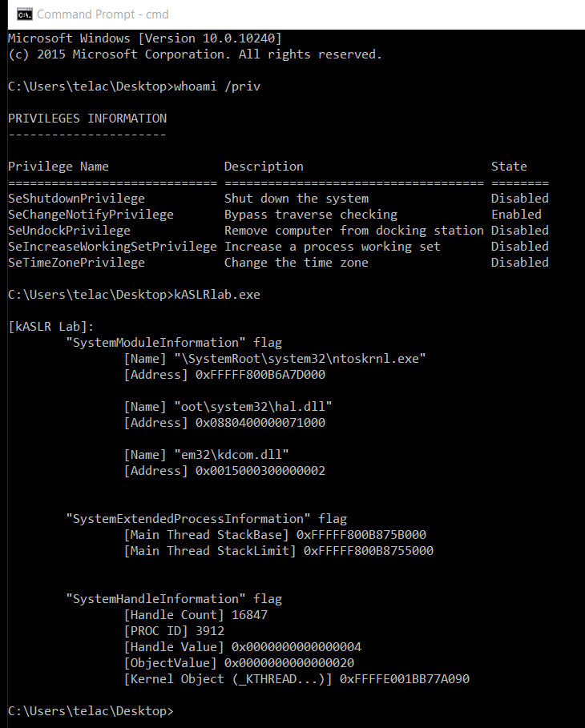Image resolution: width=585 pixels, height=728 pixels.
Task: Click the SeShutdownPrivilege row name
Action: click(x=76, y=199)
